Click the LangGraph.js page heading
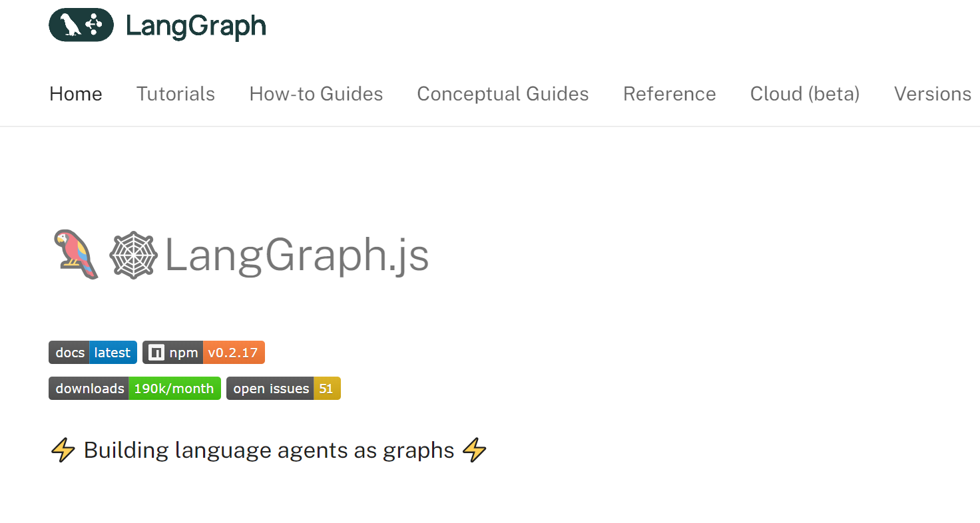 point(296,255)
